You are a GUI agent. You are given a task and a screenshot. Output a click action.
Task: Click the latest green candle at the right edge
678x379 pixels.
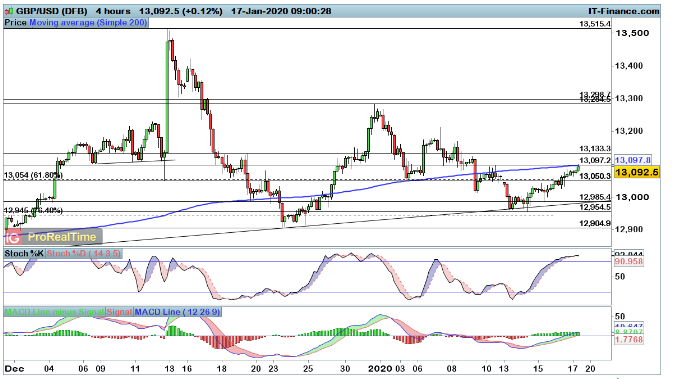pos(579,169)
